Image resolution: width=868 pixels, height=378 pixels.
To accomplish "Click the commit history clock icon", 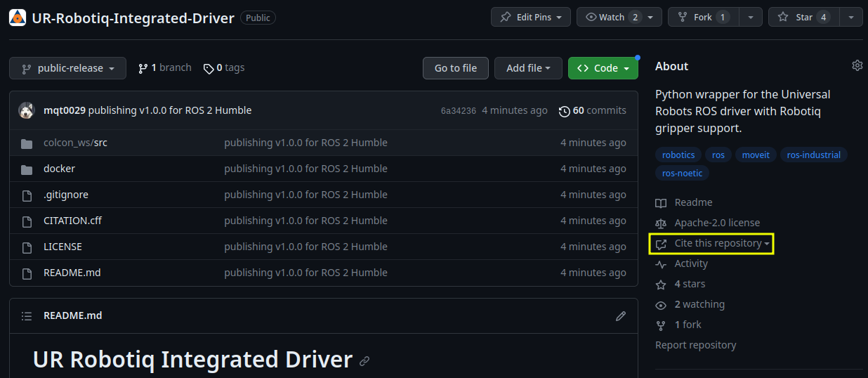I will pos(565,111).
